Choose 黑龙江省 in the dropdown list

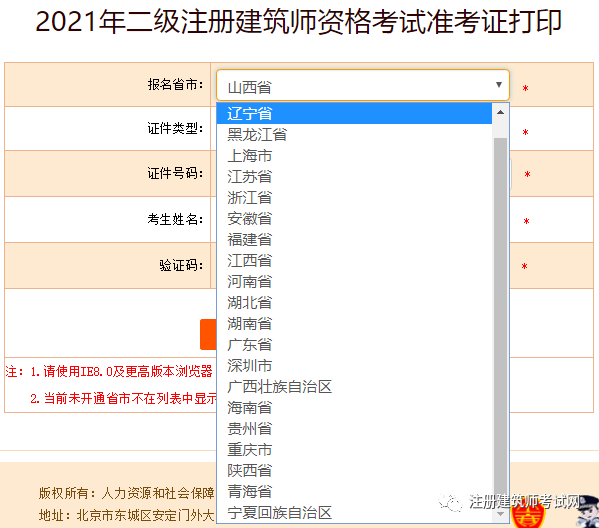(x=354, y=134)
